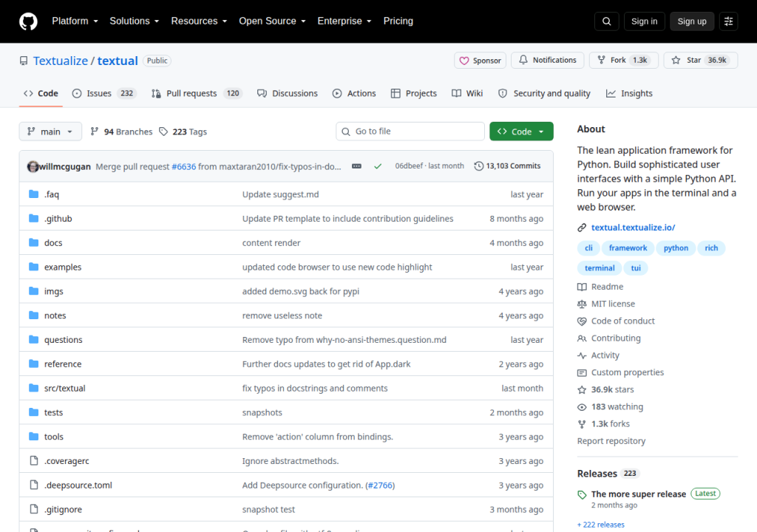The width and height of the screenshot is (757, 532).
Task: Open the green Code dropdown button
Action: pos(521,132)
